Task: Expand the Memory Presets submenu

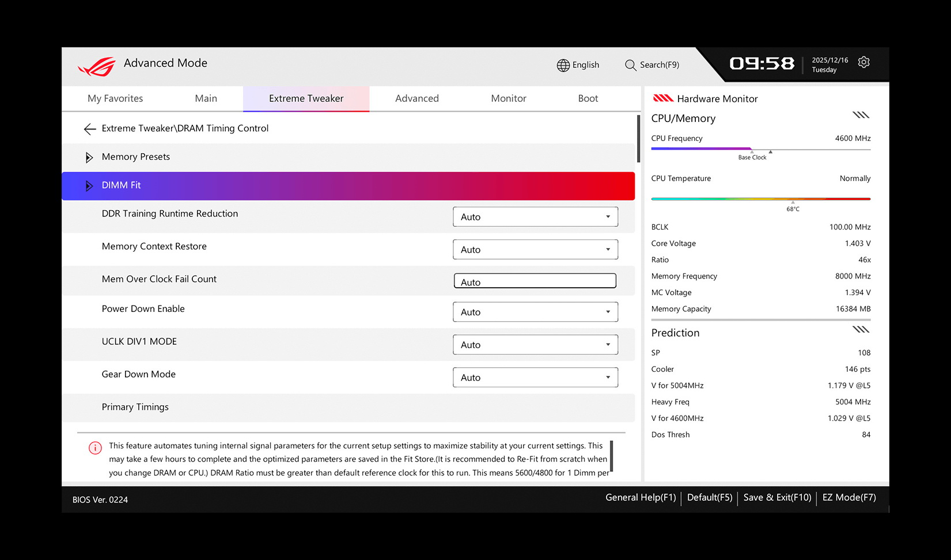Action: coord(89,157)
